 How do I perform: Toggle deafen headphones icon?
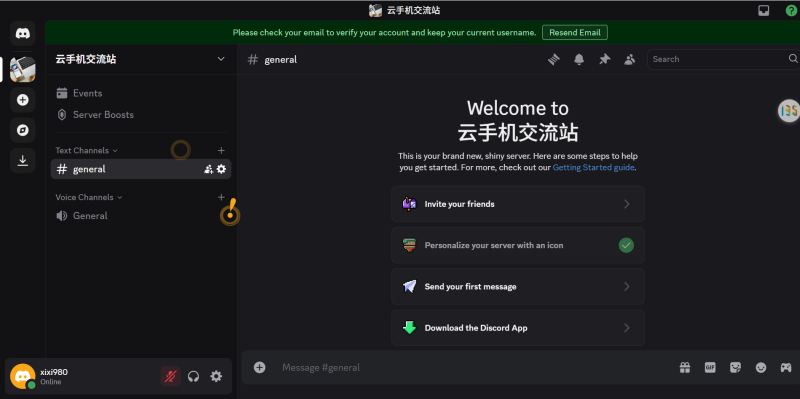[193, 377]
